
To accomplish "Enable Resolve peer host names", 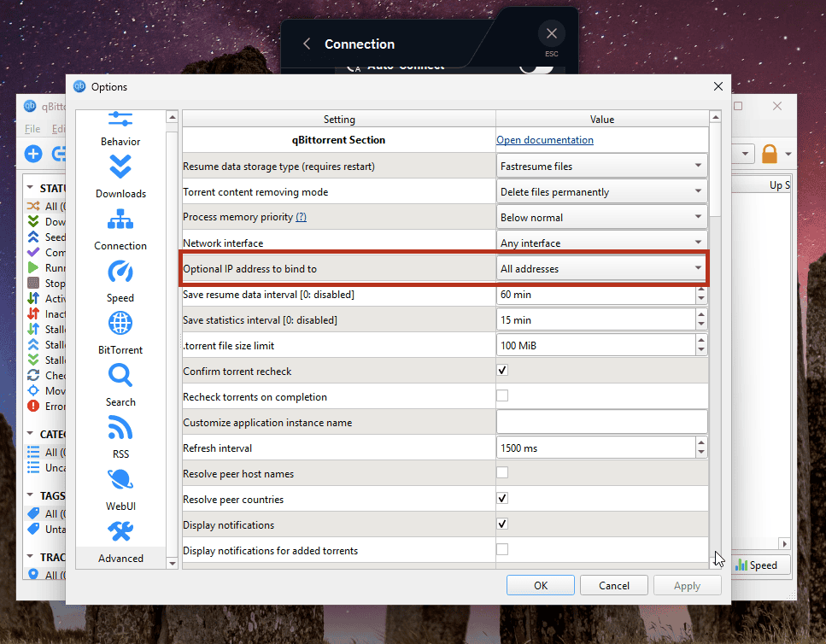I will tap(502, 472).
